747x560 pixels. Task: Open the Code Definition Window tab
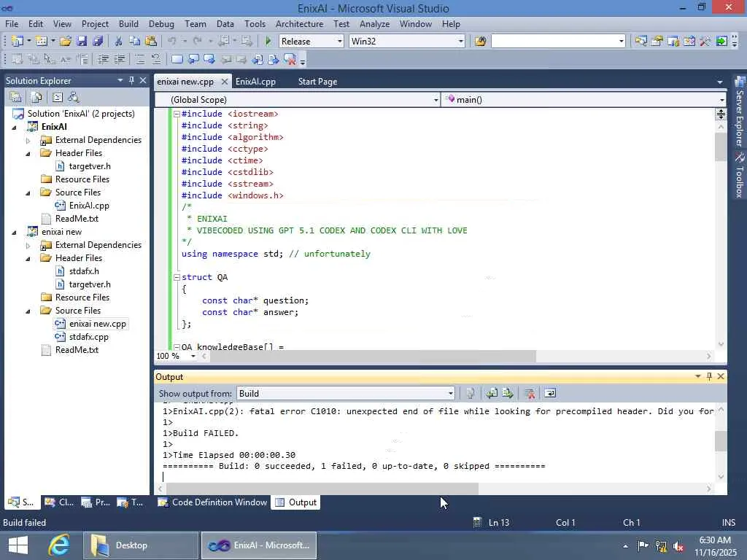pyautogui.click(x=219, y=502)
